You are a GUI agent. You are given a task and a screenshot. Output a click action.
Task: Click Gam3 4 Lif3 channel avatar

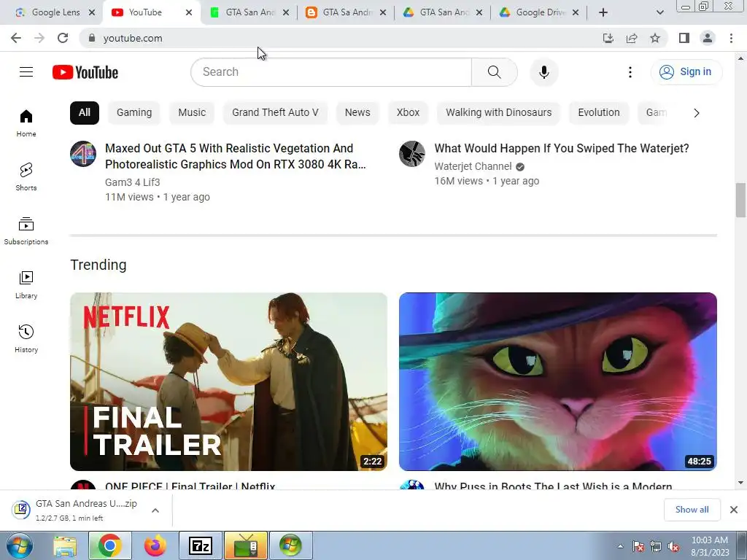click(83, 154)
